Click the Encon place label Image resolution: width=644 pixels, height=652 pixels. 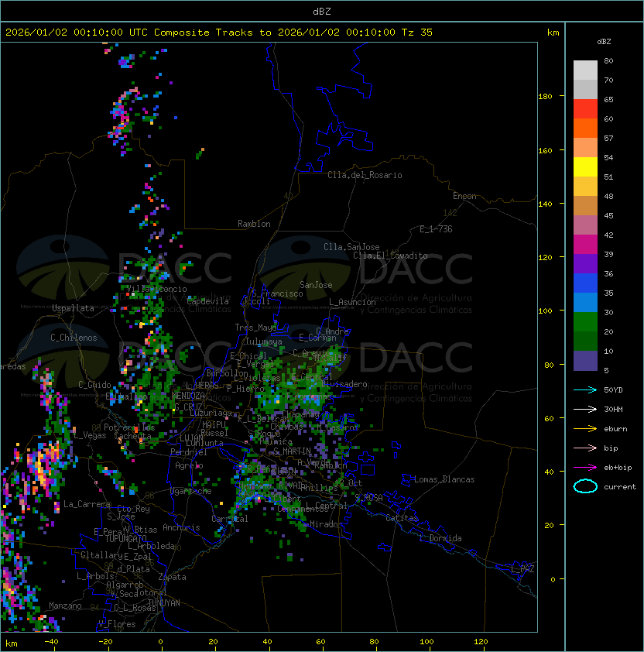point(464,196)
